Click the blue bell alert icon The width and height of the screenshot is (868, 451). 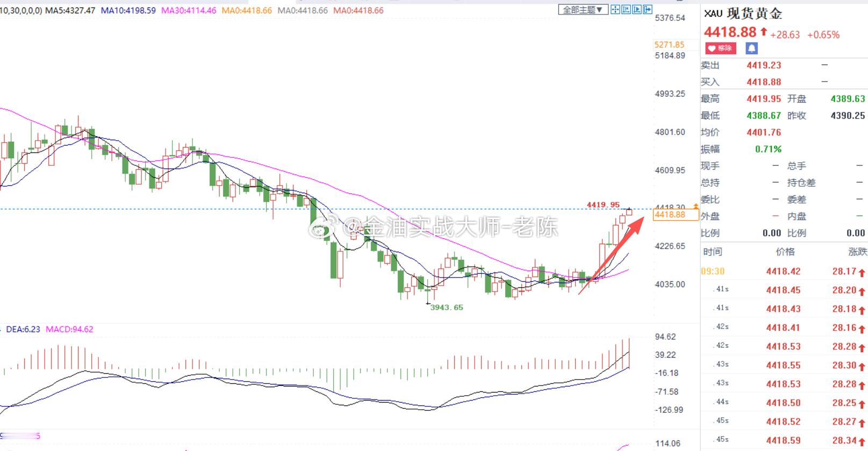click(751, 48)
